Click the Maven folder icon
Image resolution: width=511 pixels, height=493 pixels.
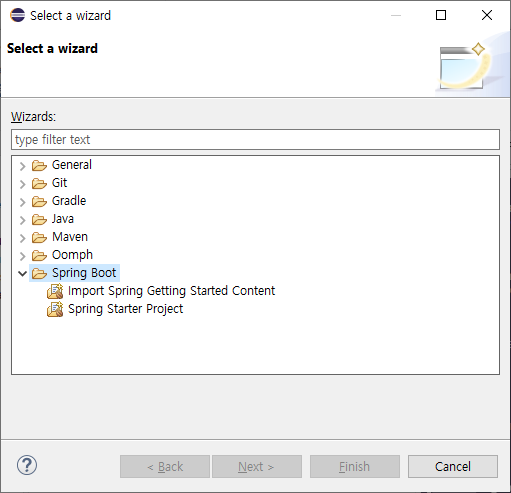click(39, 237)
